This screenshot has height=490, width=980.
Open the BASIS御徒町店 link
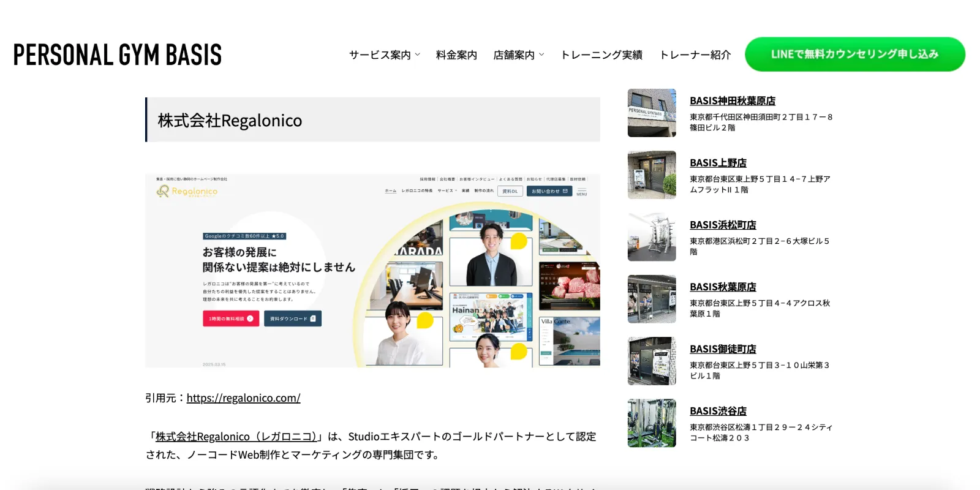[x=723, y=349]
